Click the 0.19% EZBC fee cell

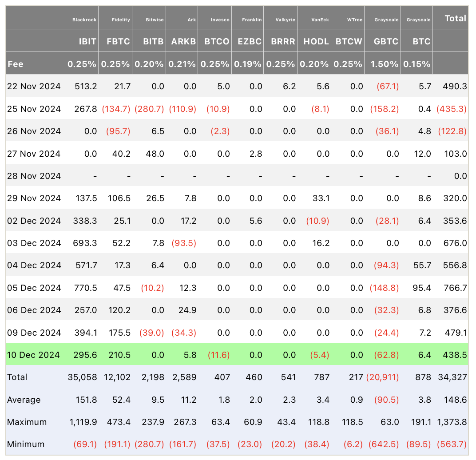(x=247, y=64)
